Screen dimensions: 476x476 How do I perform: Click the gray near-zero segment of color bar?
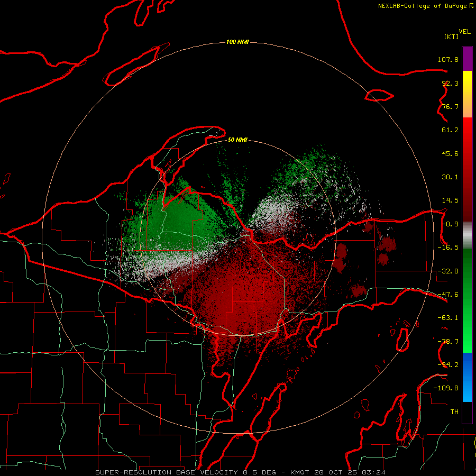click(x=467, y=235)
